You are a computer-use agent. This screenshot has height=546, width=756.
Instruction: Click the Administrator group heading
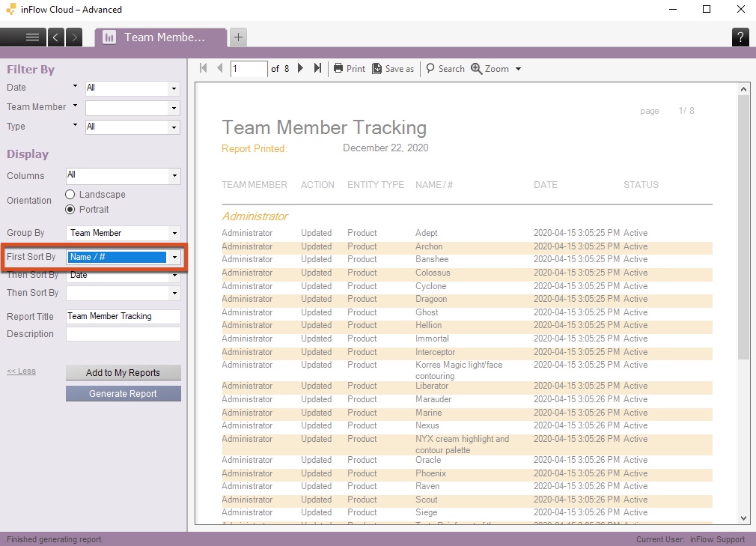[x=254, y=216]
